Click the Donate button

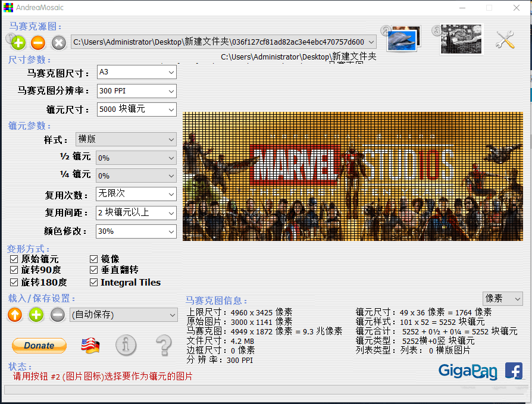pyautogui.click(x=39, y=346)
